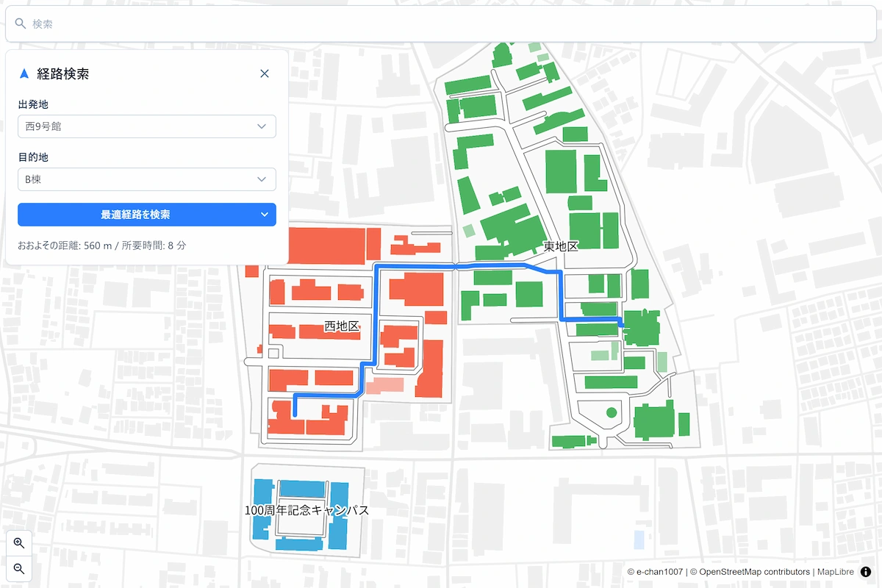This screenshot has height=588, width=882.
Task: Open the MapLibre link
Action: [x=834, y=572]
